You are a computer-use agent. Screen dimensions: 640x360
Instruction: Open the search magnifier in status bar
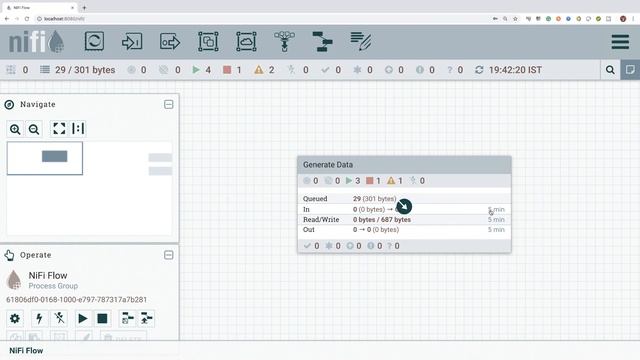click(610, 70)
